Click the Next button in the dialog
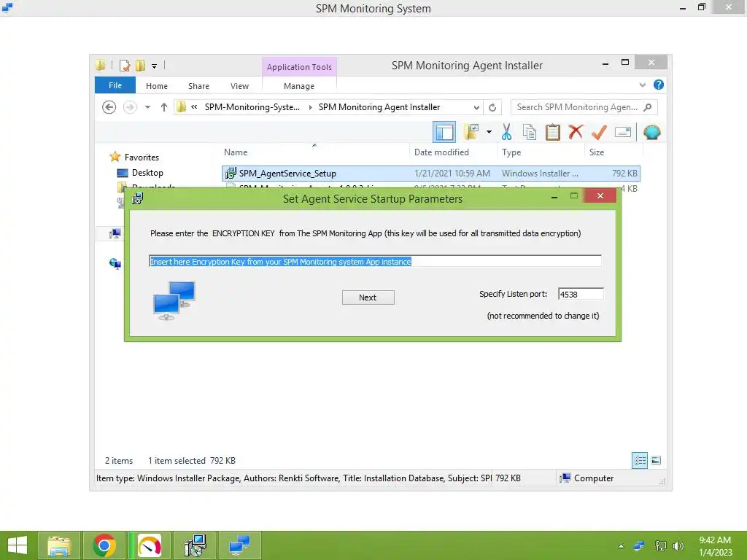This screenshot has width=747, height=560. point(368,297)
